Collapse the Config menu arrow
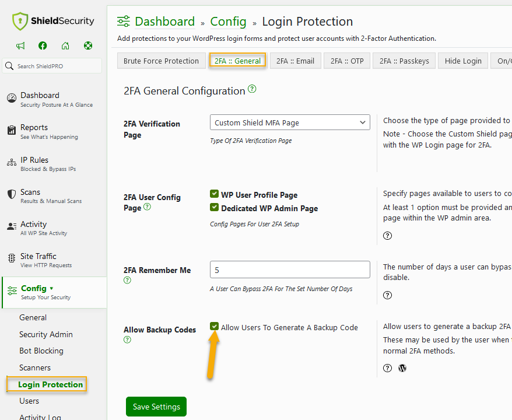512x420 pixels. (51, 288)
